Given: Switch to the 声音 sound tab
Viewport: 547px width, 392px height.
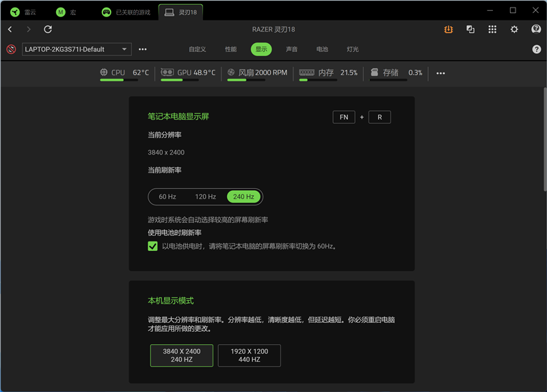Looking at the screenshot, I should (x=292, y=49).
